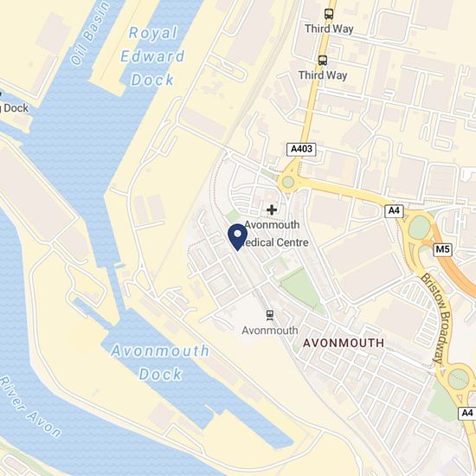The height and width of the screenshot is (476, 476).
Task: Click the A403 road shield
Action: click(x=301, y=150)
